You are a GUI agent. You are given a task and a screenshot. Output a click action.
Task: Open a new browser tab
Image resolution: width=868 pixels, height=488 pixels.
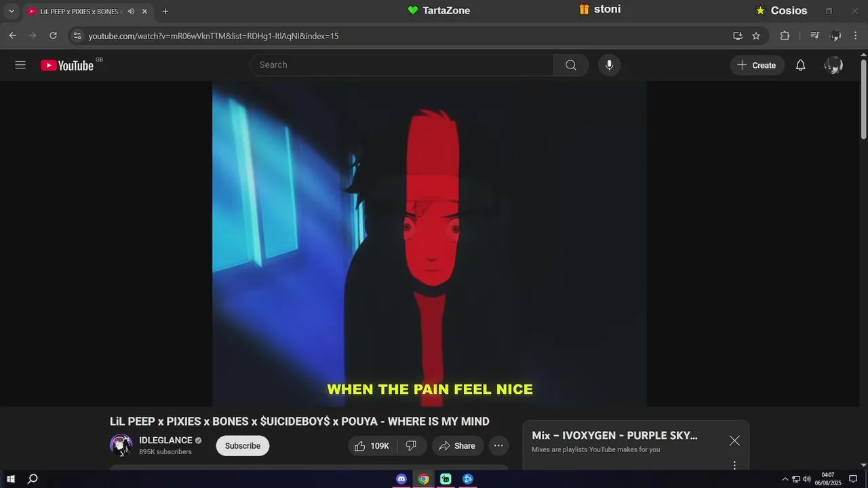(165, 12)
